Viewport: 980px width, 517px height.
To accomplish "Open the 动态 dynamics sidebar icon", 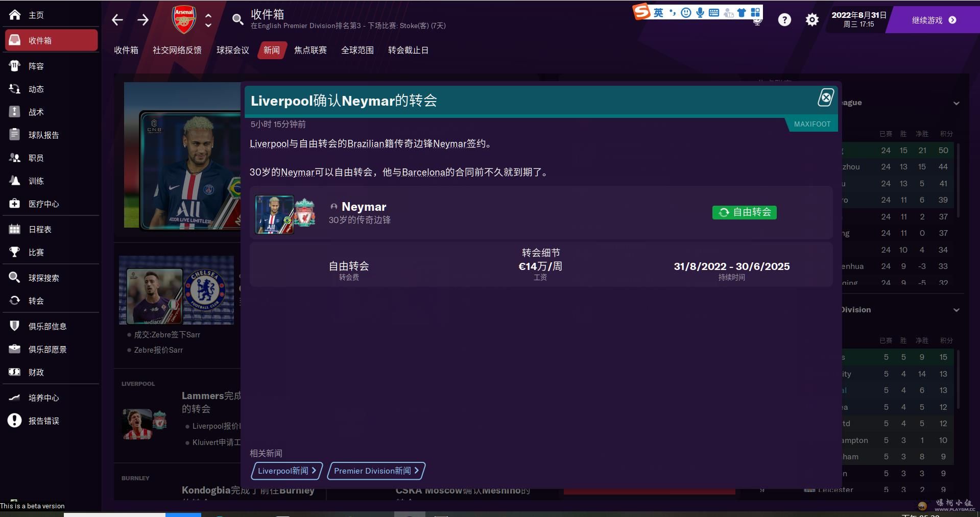I will pos(15,89).
